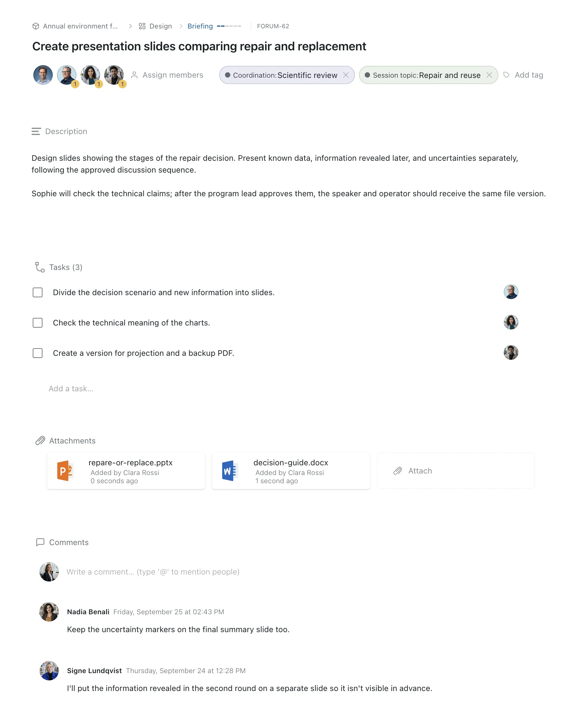Click the Tasks subtask branch icon
This screenshot has width=582, height=728.
(x=40, y=267)
